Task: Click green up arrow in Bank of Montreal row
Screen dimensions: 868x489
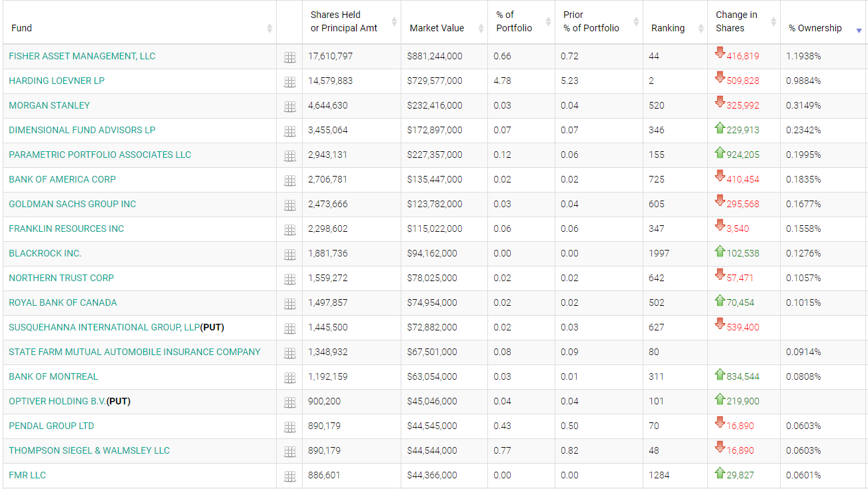Action: [x=719, y=374]
